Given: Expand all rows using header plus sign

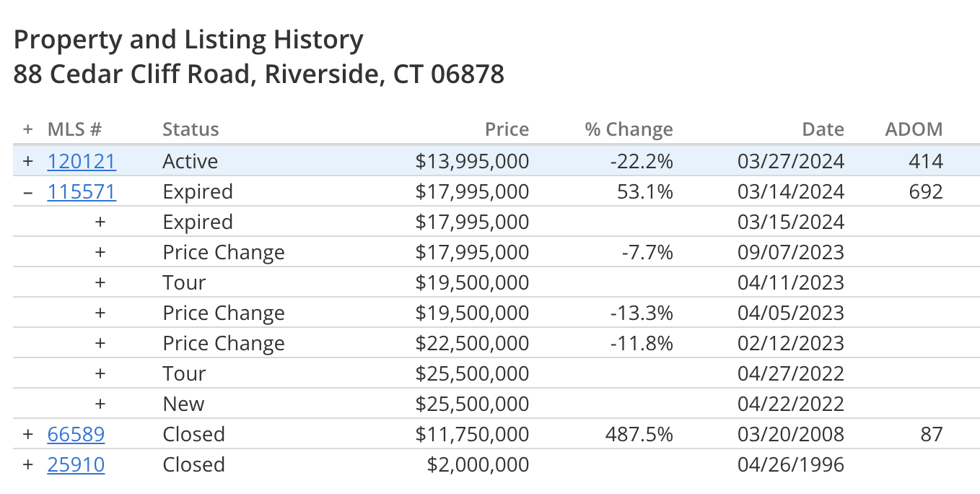Looking at the screenshot, I should 28,130.
